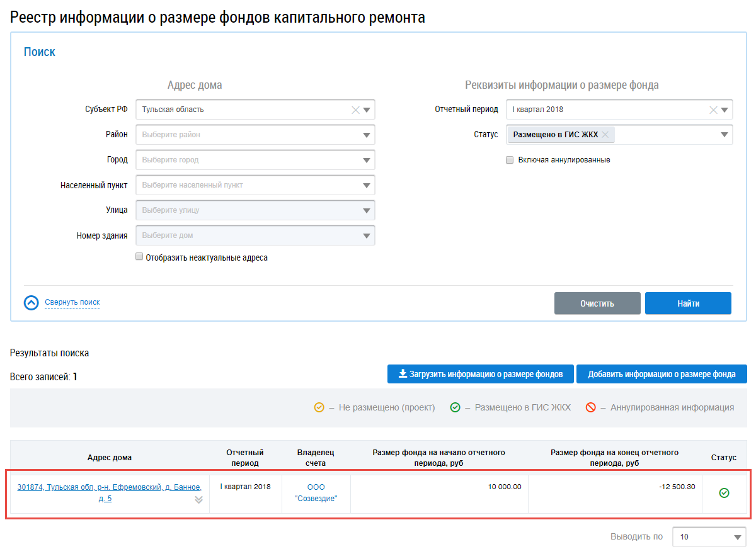Click the orange Не размещено legend icon
The height and width of the screenshot is (554, 756).
[319, 407]
